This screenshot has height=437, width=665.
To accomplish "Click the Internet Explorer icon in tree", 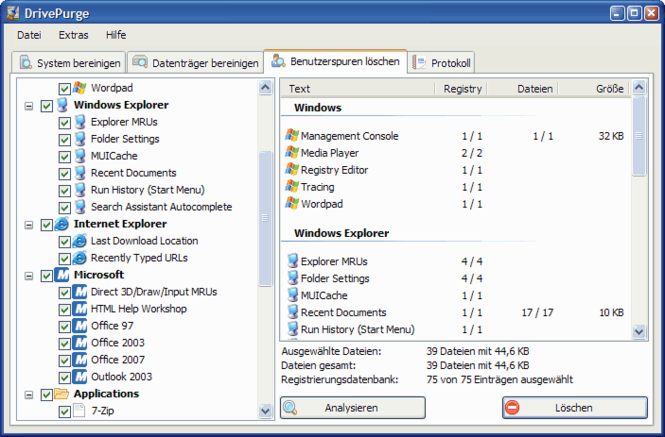I will pos(63,224).
